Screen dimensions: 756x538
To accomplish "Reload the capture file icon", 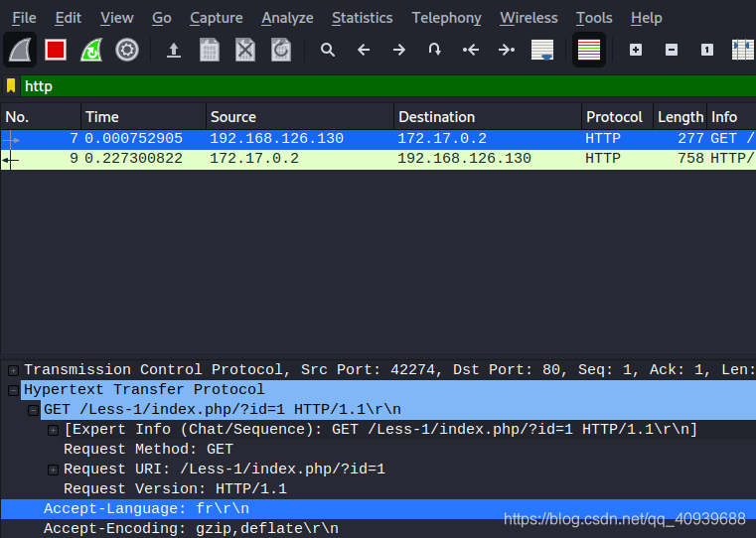I will click(281, 50).
